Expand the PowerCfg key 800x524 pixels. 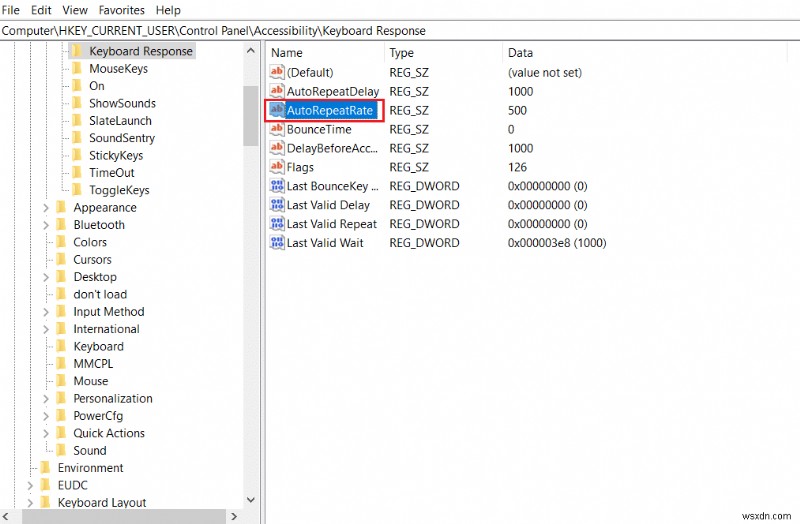pos(45,416)
